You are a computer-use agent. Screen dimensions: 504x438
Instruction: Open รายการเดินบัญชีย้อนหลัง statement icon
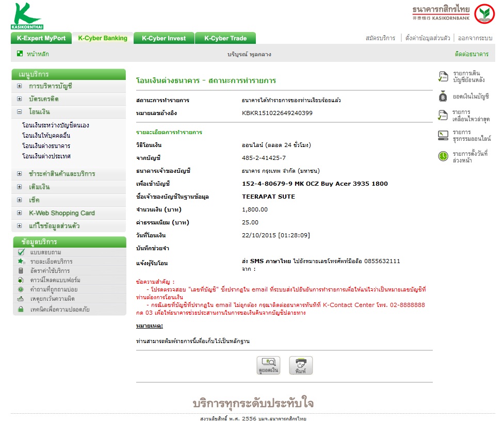click(443, 76)
